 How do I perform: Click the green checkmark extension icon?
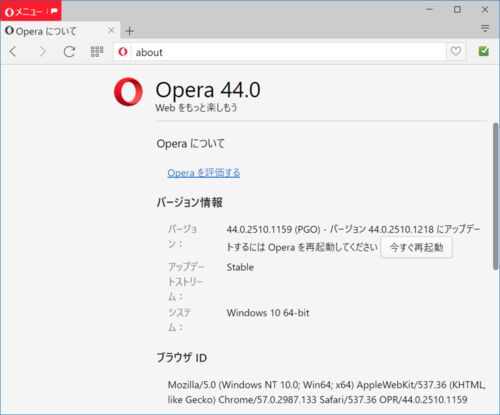pyautogui.click(x=484, y=51)
